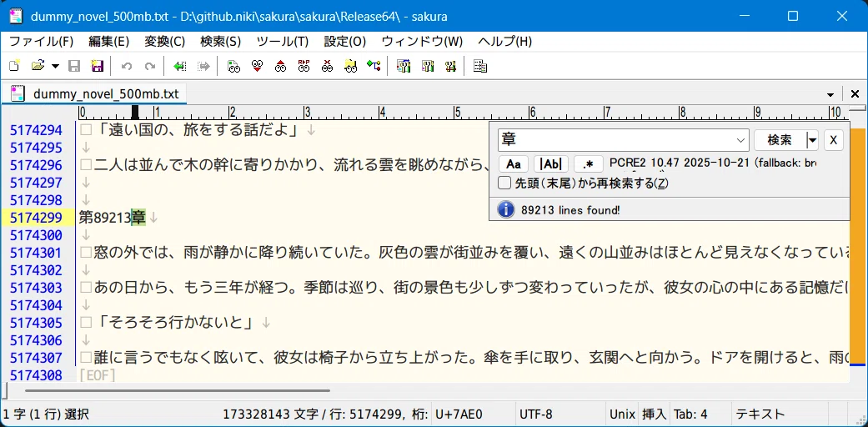Click the [EOF] marker
This screenshot has width=868, height=427.
(x=98, y=376)
